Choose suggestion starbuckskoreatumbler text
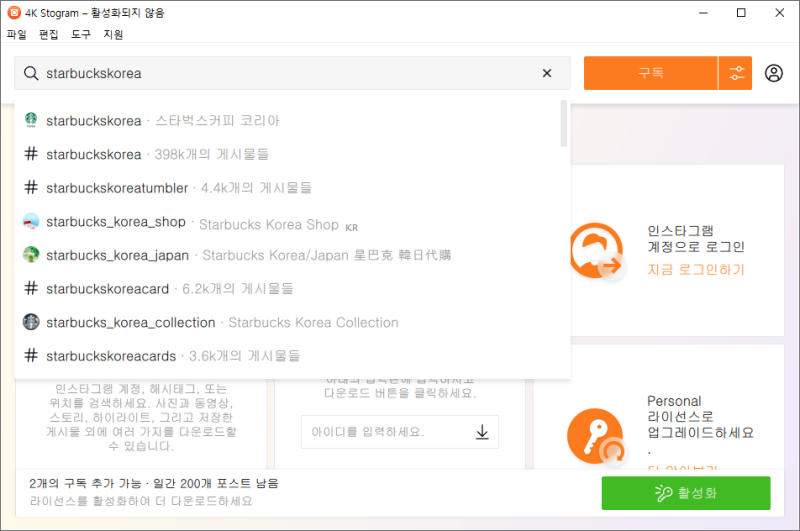 click(x=117, y=188)
